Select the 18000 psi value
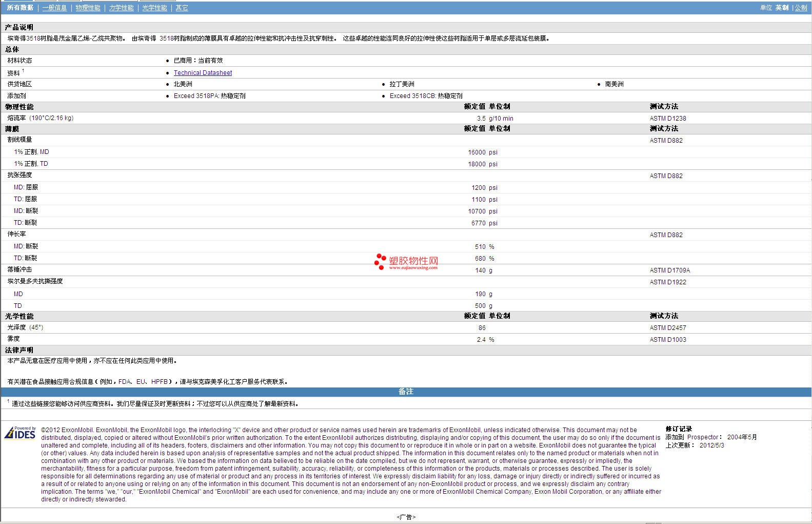 (x=483, y=164)
